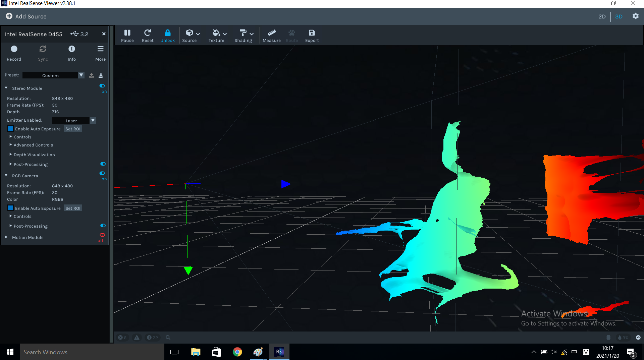Open Chrome from the taskbar
The image size is (644, 360).
pos(237,352)
